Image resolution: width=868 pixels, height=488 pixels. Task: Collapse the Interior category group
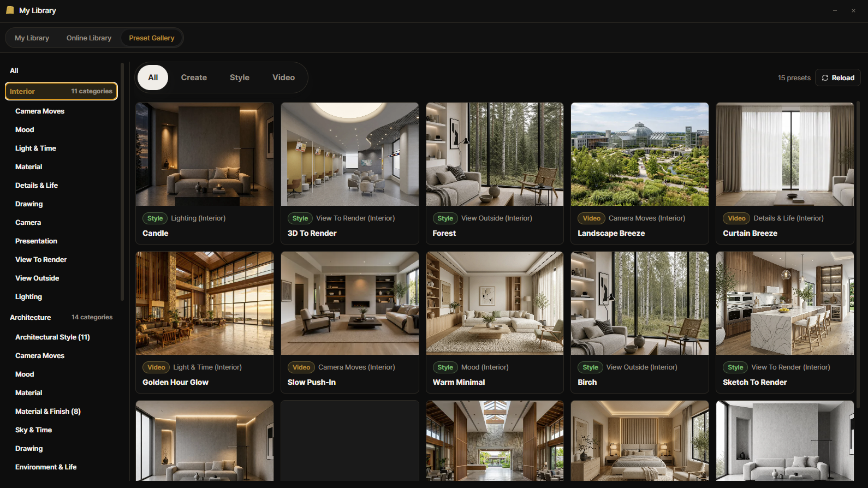pyautogui.click(x=61, y=91)
